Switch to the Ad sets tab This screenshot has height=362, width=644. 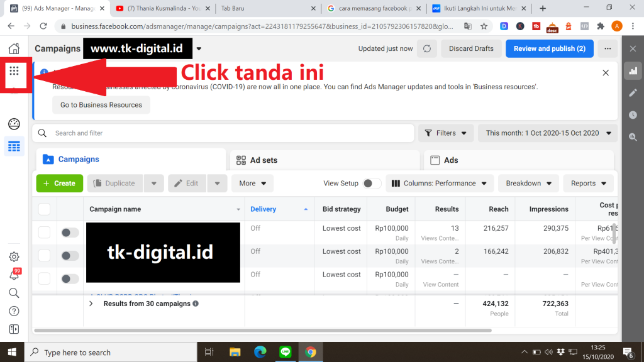[324, 160]
